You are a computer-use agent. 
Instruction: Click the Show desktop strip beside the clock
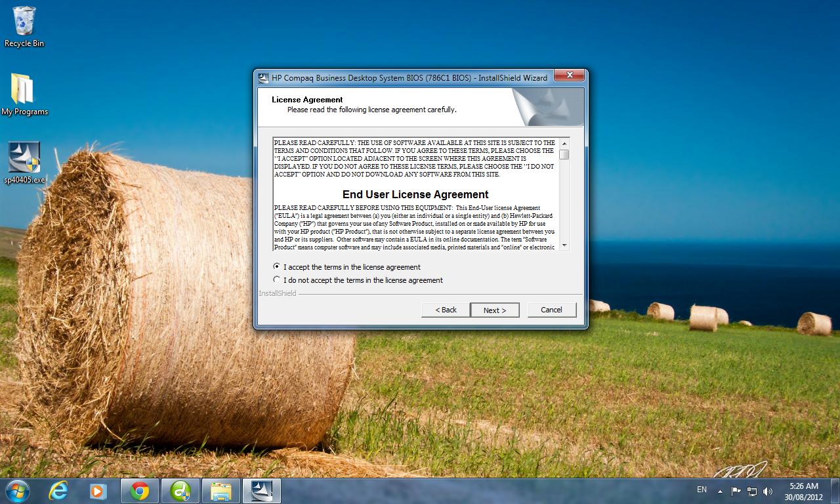tap(835, 491)
